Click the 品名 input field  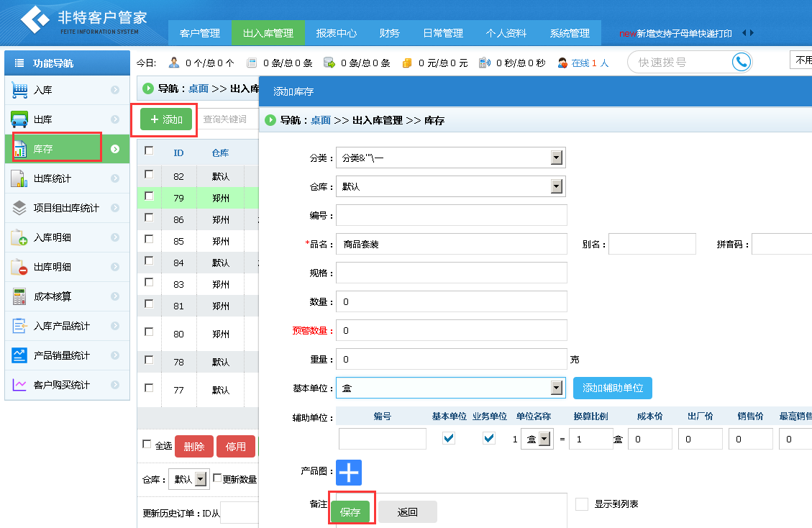coord(451,244)
